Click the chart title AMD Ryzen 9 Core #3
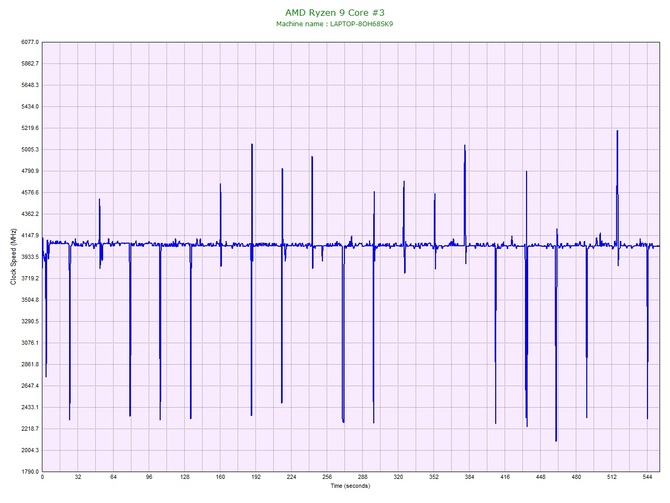 pos(335,12)
